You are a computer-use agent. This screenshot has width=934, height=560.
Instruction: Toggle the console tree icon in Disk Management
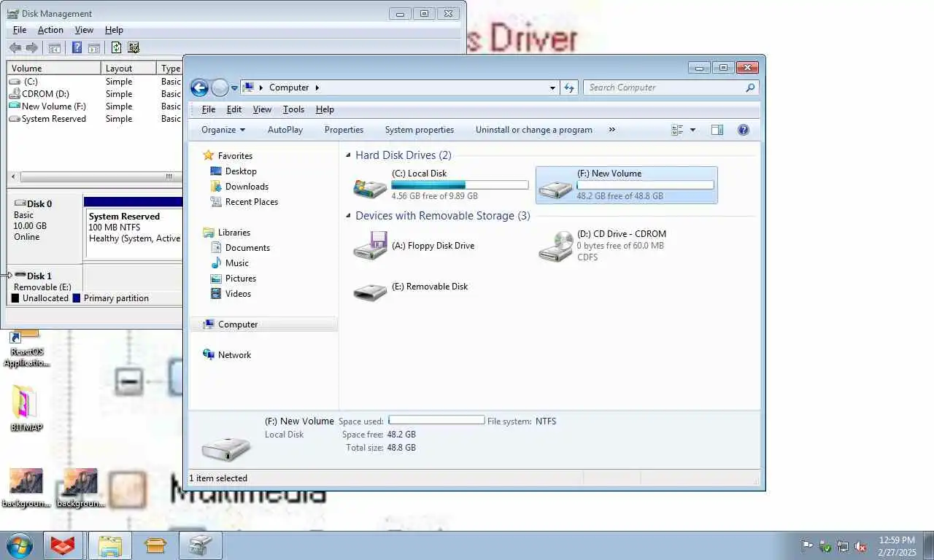[54, 48]
